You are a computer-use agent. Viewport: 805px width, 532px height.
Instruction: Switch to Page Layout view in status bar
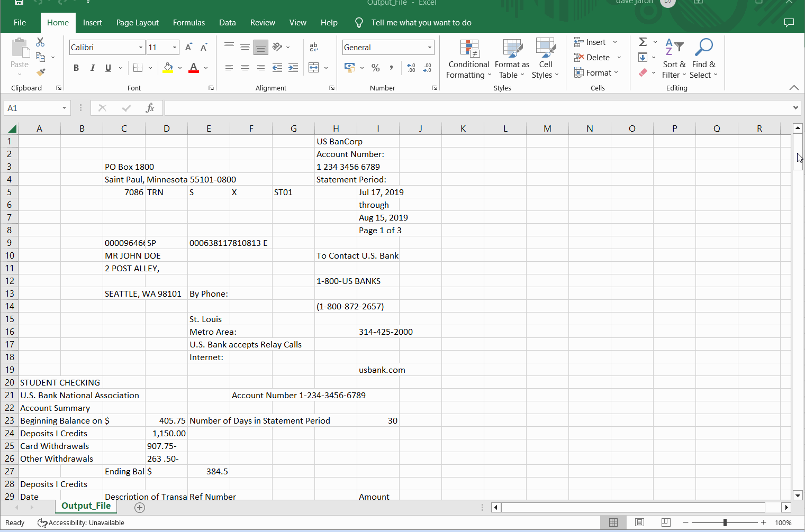pos(639,522)
